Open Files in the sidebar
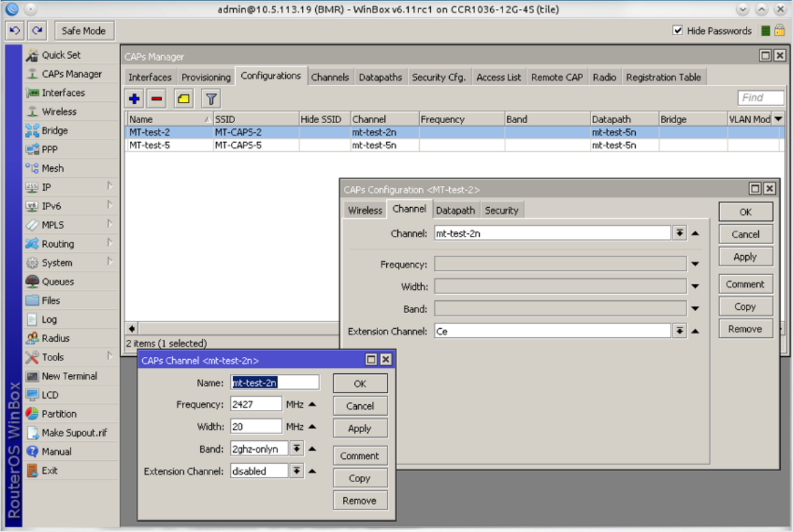Image resolution: width=793 pixels, height=532 pixels. [51, 300]
